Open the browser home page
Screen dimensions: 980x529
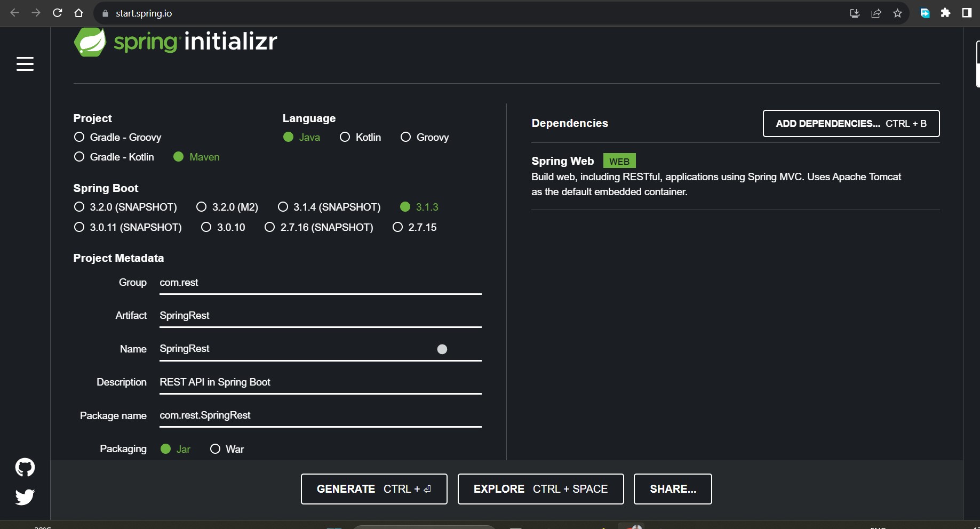tap(79, 13)
